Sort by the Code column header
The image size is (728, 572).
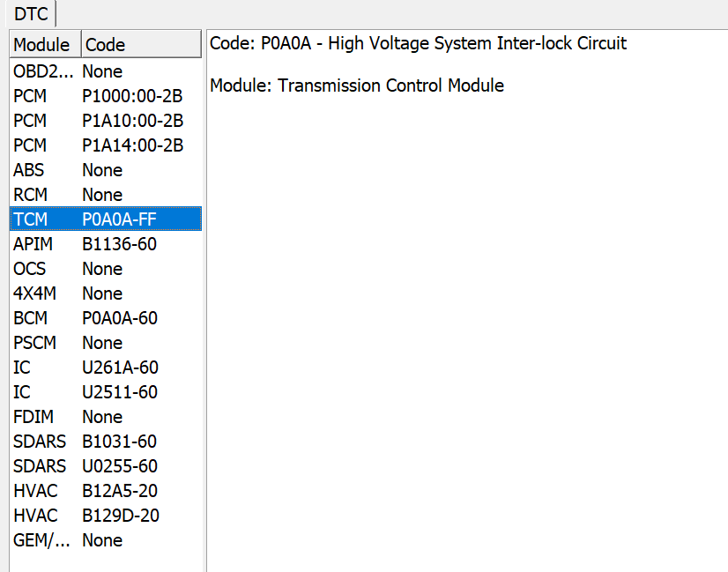tap(139, 44)
